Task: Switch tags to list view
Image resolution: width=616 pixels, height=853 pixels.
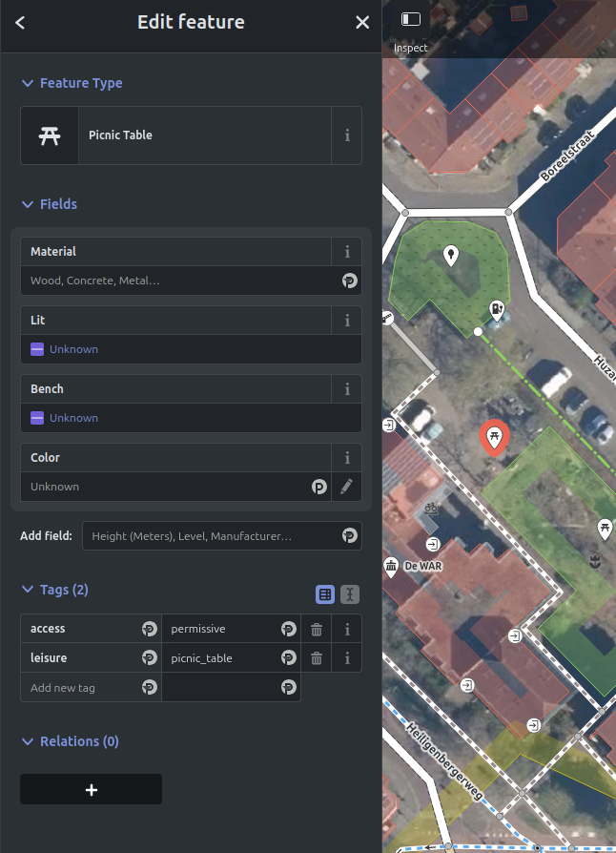Action: 325,594
